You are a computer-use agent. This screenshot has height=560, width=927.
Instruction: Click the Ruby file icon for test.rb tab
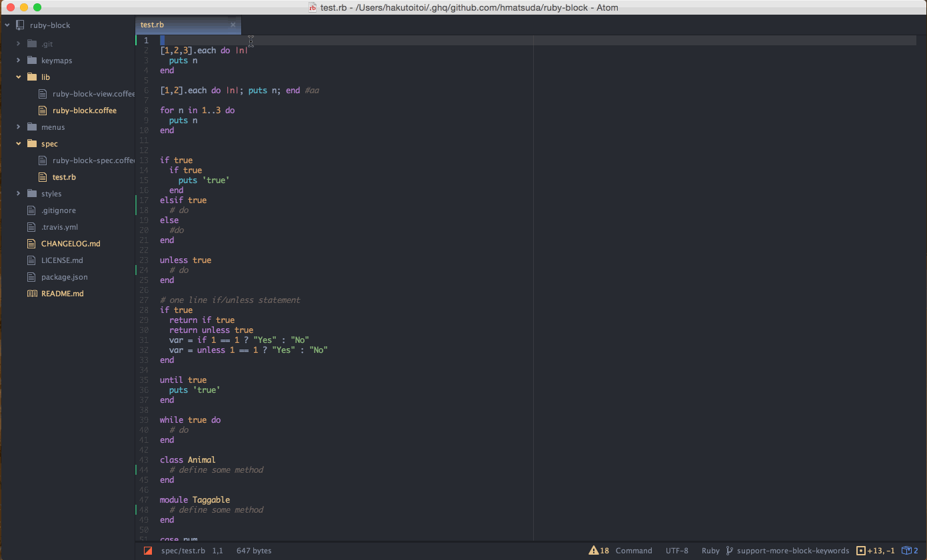pyautogui.click(x=313, y=7)
